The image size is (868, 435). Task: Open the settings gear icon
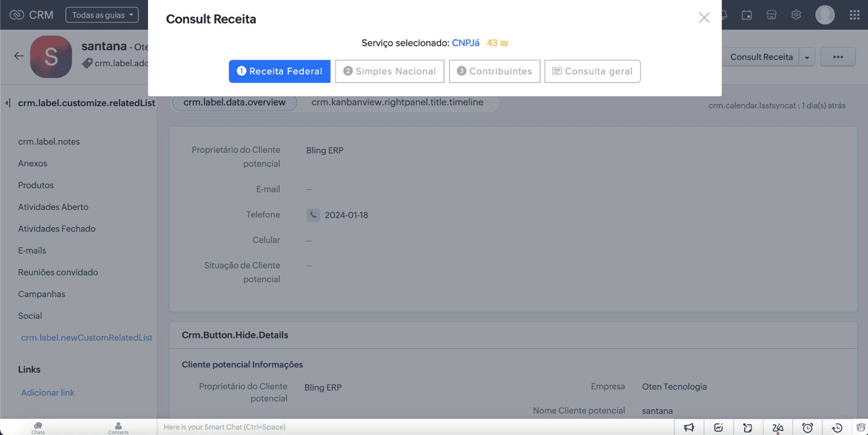click(x=796, y=15)
